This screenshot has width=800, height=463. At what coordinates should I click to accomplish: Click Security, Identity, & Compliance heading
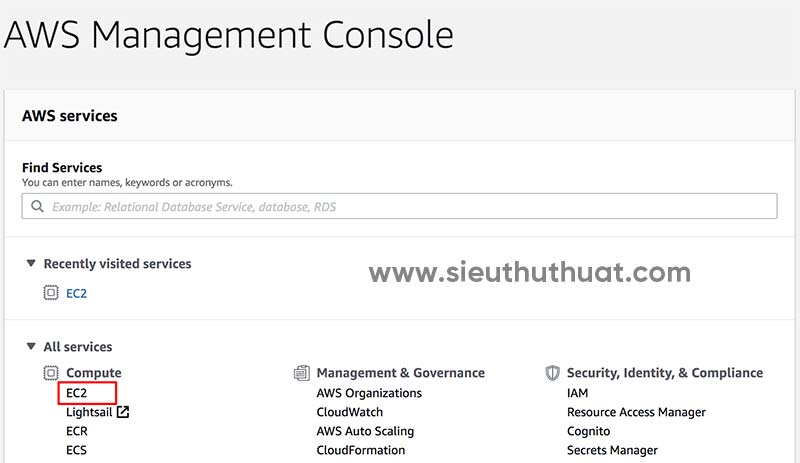[x=665, y=373]
